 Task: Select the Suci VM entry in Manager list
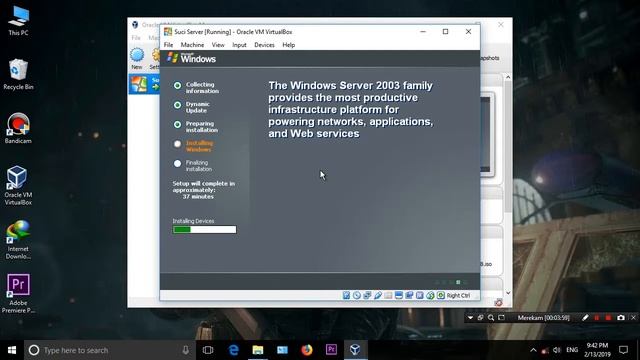point(144,84)
